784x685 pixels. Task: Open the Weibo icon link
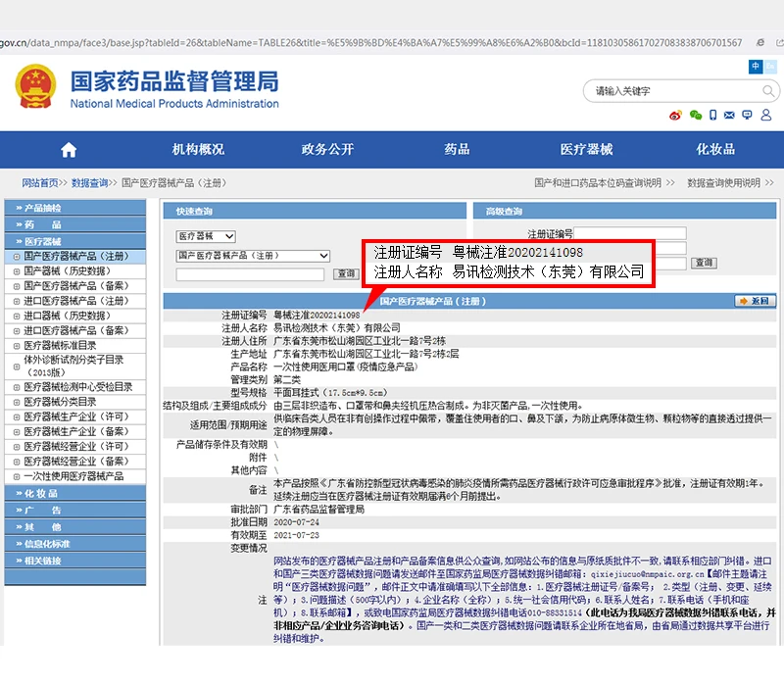point(675,116)
